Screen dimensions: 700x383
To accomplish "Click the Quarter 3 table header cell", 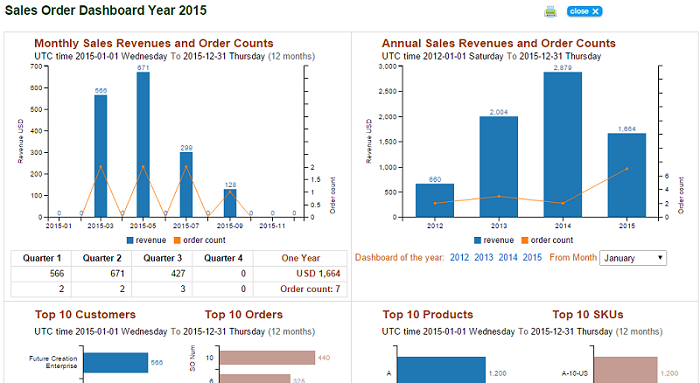I will [162, 258].
